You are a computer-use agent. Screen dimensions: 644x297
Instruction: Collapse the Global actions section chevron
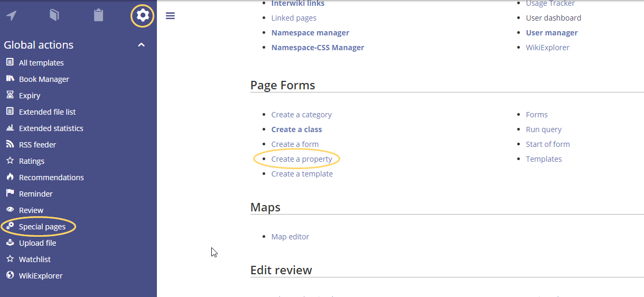point(141,45)
